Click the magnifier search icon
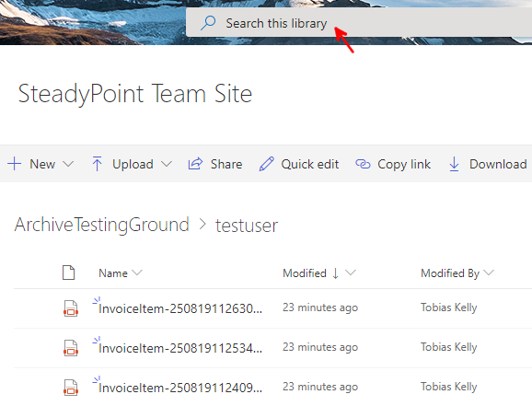The image size is (532, 406). [x=208, y=23]
